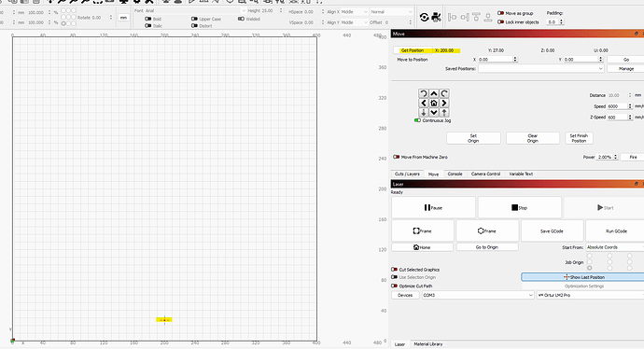Click the Set Finish Position button
This screenshot has height=349, width=644.
point(579,138)
